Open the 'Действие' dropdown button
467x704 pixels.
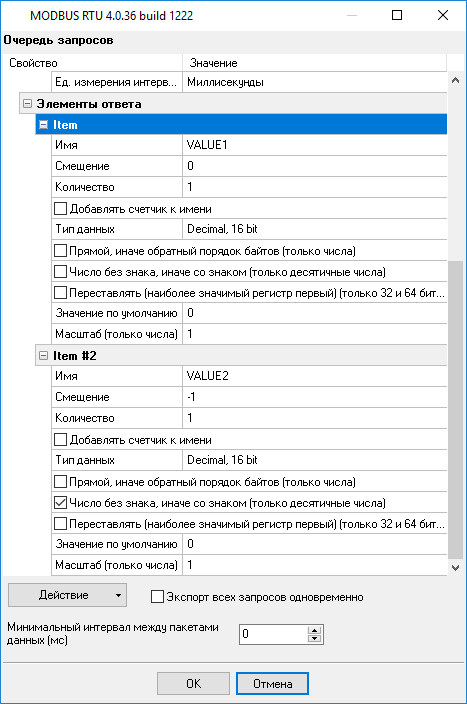pyautogui.click(x=67, y=595)
